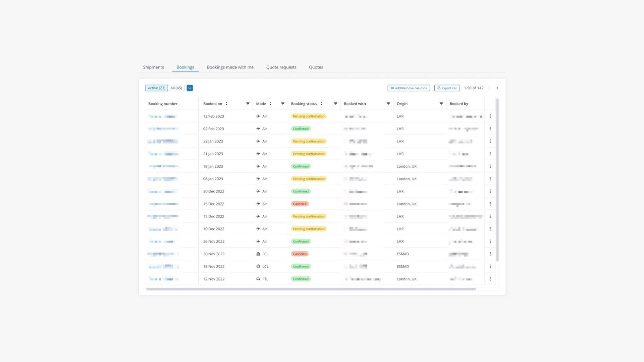Viewport: 644px width, 362px height.
Task: Click Confirmed badge on 02 Feb 2023 row
Action: point(301,129)
